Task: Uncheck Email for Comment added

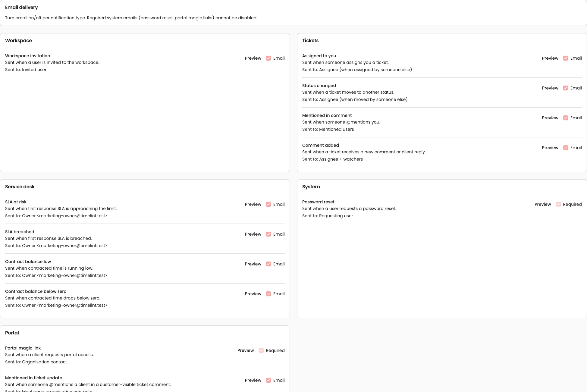Action: [x=566, y=148]
